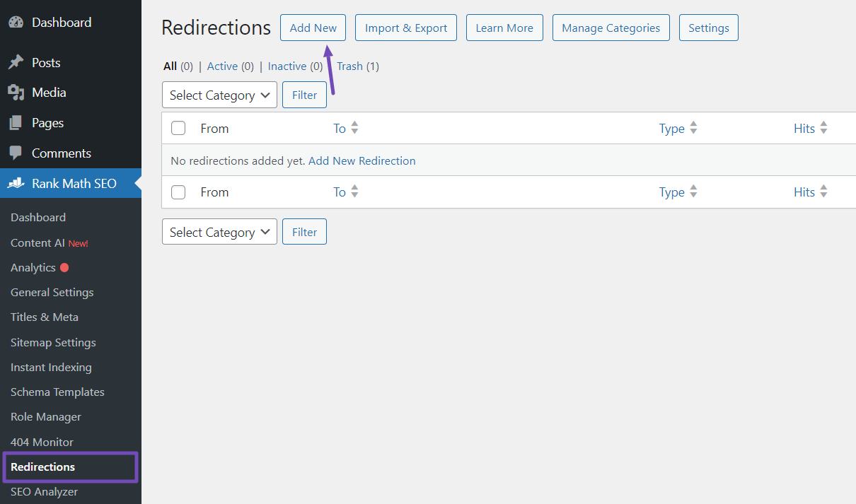Open Content AI submenu item
The image size is (856, 504).
[50, 242]
